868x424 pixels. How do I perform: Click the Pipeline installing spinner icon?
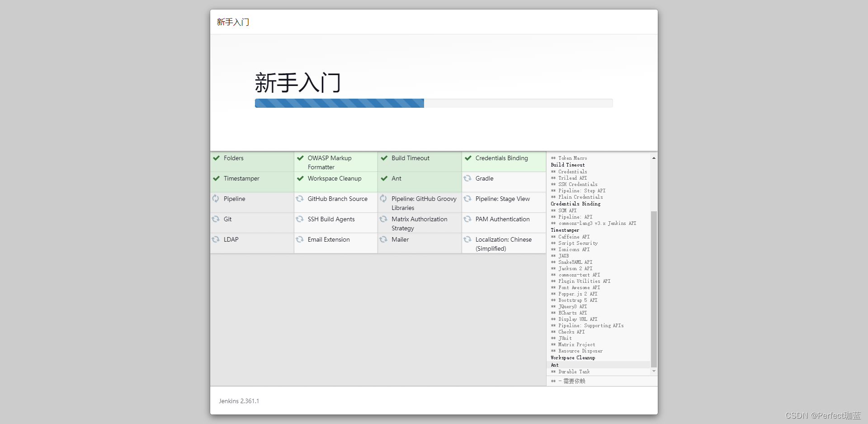pos(216,199)
